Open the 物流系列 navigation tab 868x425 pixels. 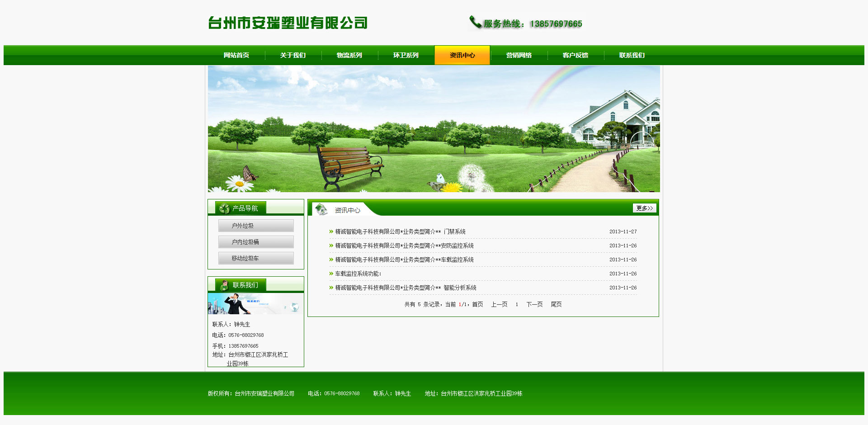(349, 55)
